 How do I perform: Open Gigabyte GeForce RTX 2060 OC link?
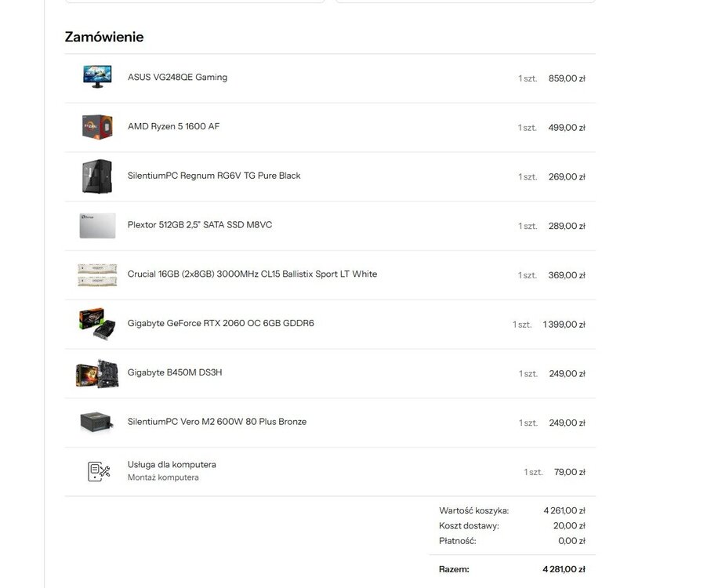point(221,323)
